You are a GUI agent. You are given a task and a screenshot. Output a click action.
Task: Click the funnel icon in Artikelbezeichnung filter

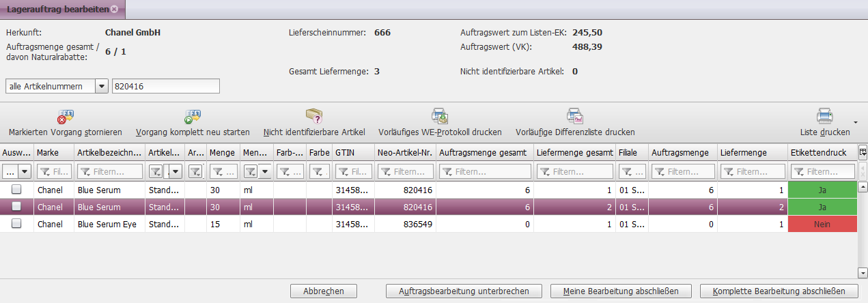pos(85,171)
